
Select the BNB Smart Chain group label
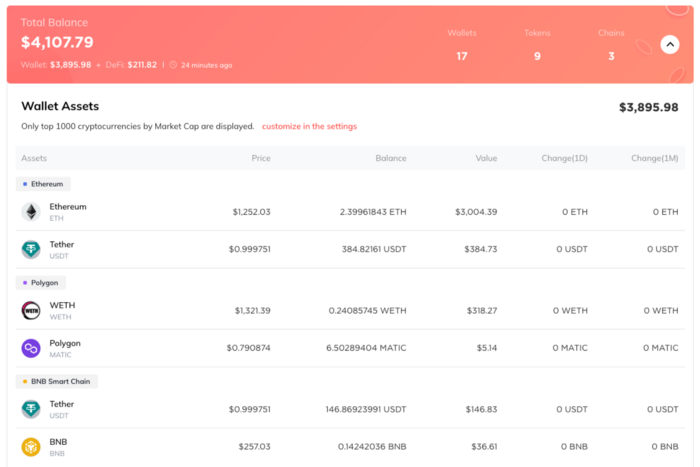56,381
